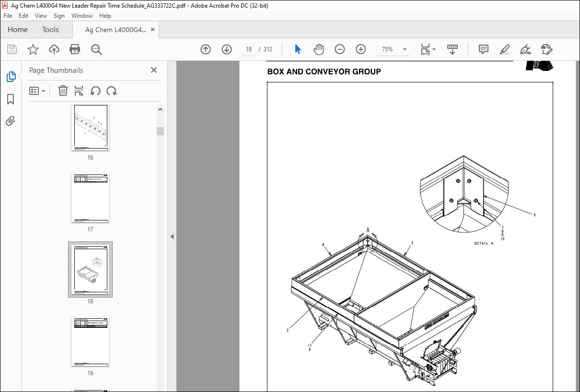Select the Highlight text tool
580x392 pixels.
(x=505, y=49)
